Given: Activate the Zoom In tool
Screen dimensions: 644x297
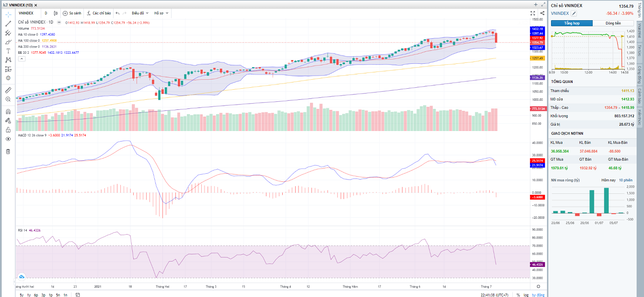Looking at the screenshot, I should [7, 99].
